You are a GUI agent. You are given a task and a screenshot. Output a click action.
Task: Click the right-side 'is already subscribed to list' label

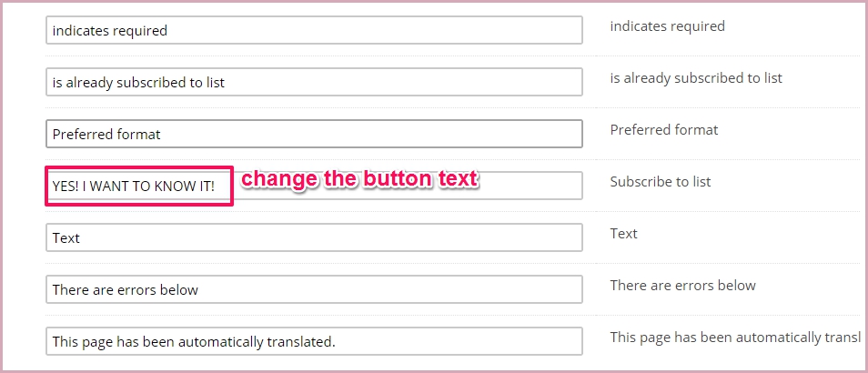coord(696,78)
